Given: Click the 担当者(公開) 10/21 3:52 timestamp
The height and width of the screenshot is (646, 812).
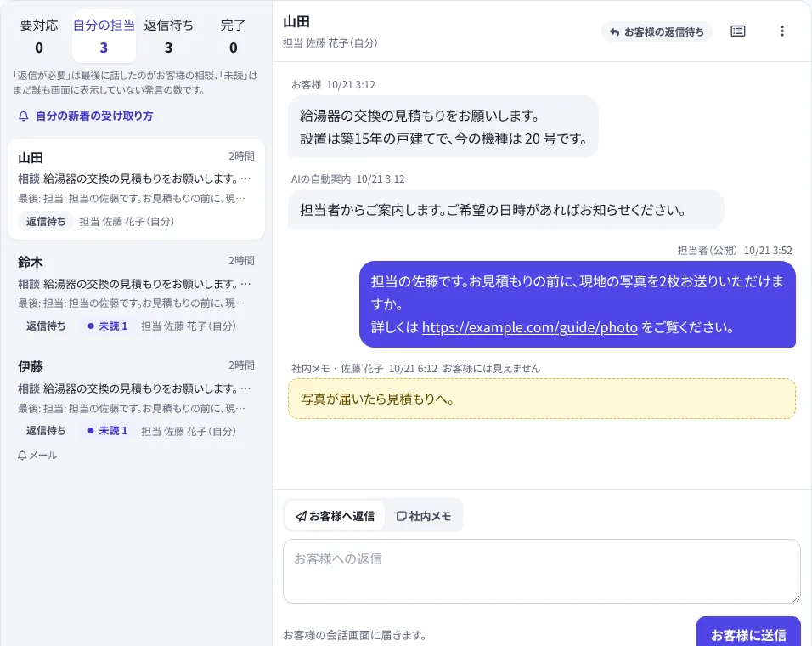Looking at the screenshot, I should (x=735, y=251).
